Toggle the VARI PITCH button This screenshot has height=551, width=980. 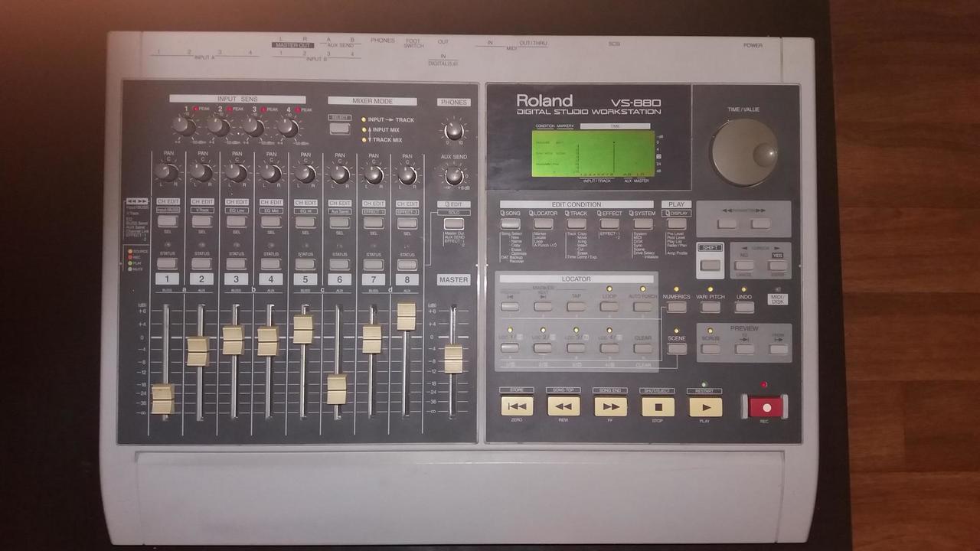point(710,307)
